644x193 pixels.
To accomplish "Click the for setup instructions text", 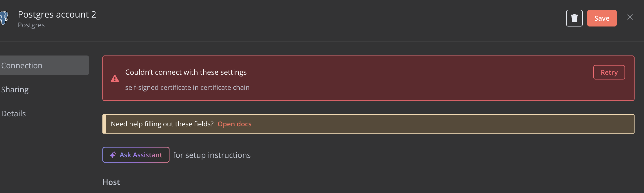I will pyautogui.click(x=212, y=155).
